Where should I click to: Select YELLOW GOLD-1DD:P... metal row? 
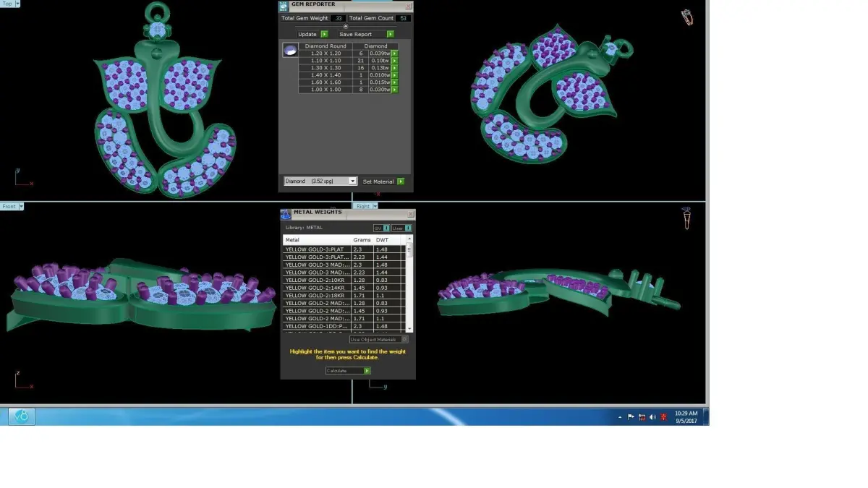(x=344, y=326)
